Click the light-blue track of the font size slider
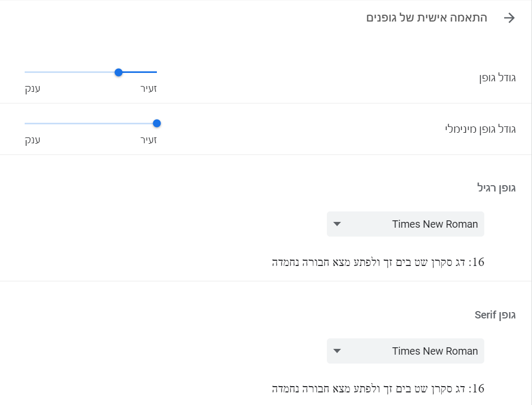The height and width of the screenshot is (405, 532). pyautogui.click(x=68, y=72)
